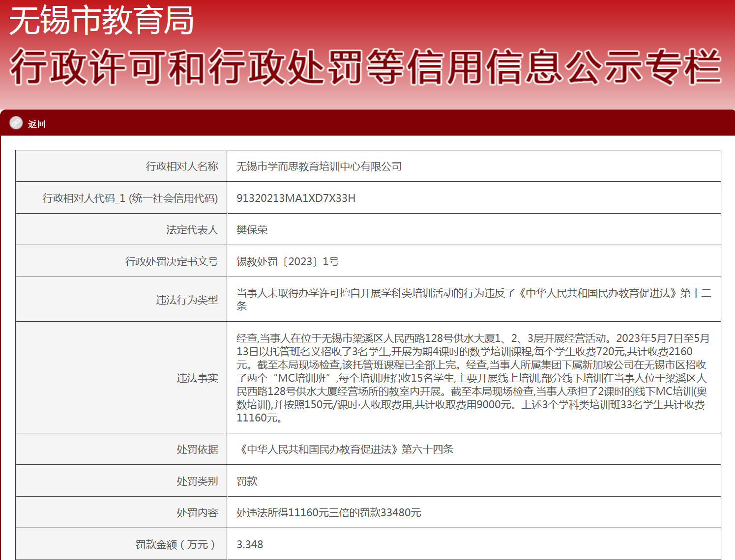Select the 罚款金额（万元） label cell

pos(121,544)
